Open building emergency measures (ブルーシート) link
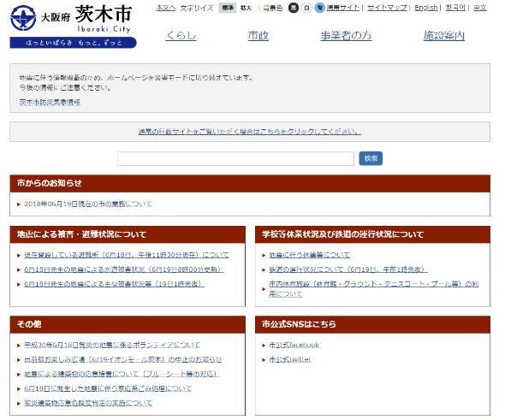505x420 pixels. coord(122,374)
